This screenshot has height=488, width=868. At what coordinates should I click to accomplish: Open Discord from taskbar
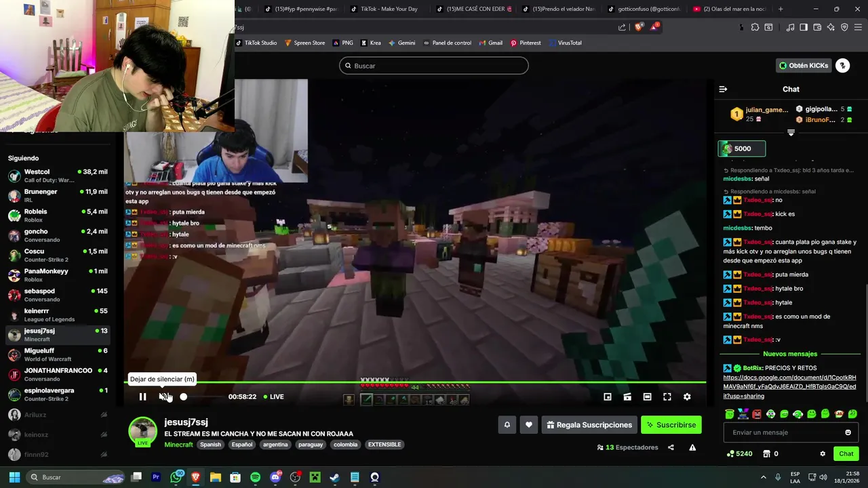click(275, 477)
